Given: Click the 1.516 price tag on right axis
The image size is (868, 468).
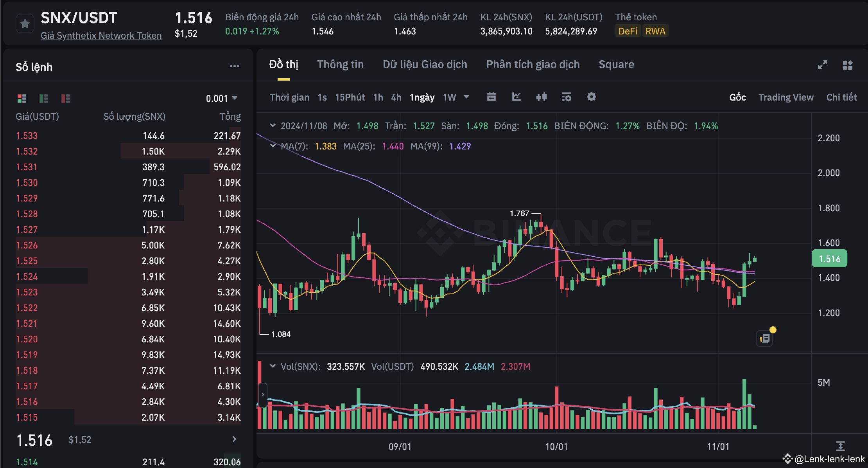Looking at the screenshot, I should click(x=829, y=258).
